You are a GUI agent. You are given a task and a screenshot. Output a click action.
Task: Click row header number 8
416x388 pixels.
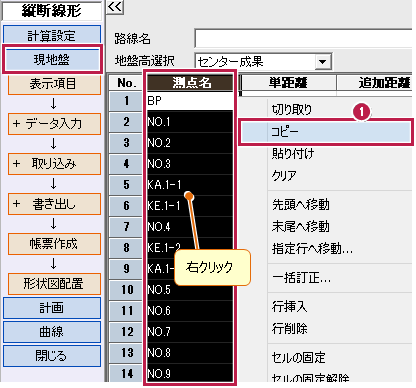(126, 248)
